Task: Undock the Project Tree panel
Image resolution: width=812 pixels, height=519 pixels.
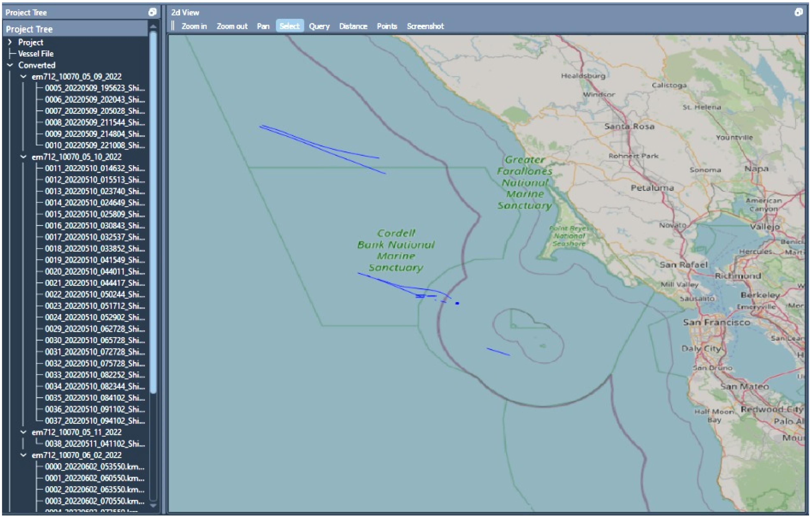Action: (x=152, y=13)
